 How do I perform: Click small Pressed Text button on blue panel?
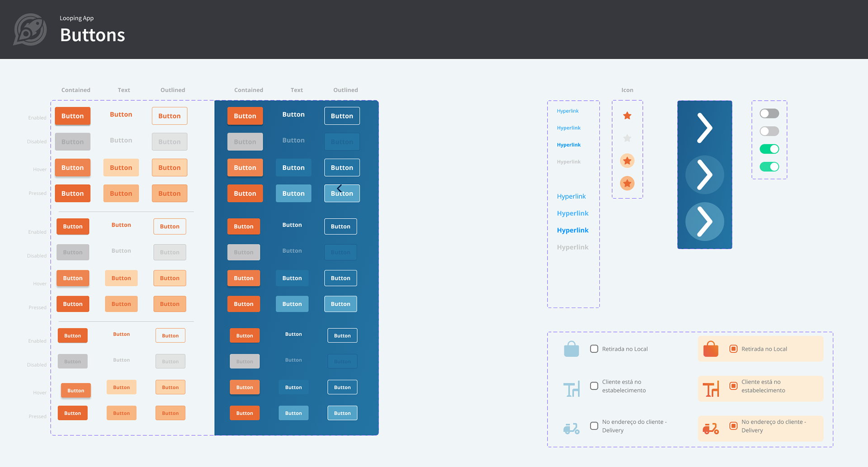(293, 413)
